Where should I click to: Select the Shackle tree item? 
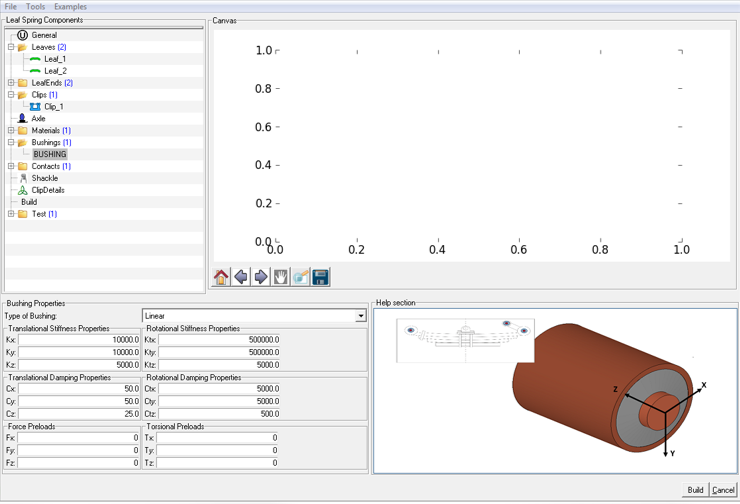44,178
